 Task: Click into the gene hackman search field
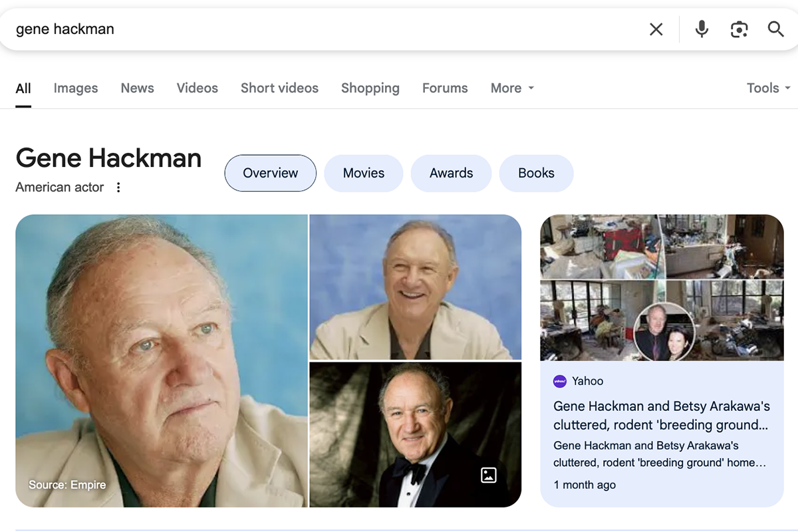[326, 29]
